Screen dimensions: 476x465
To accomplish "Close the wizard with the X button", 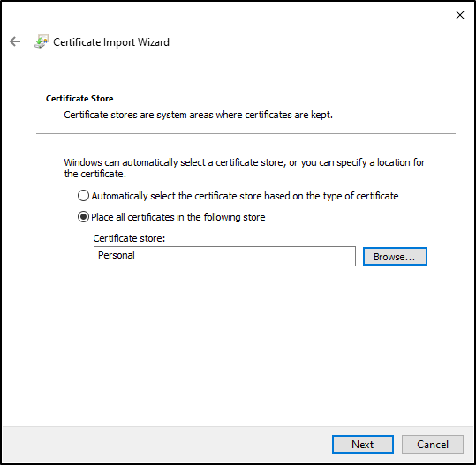I will click(460, 15).
